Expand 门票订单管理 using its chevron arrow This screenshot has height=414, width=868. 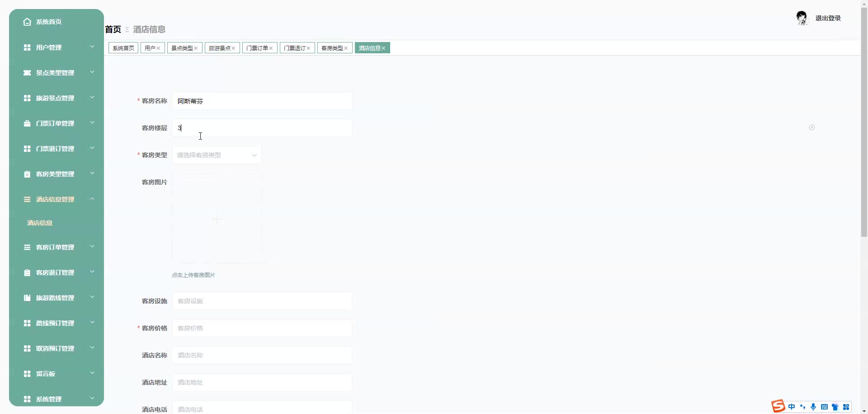point(92,122)
